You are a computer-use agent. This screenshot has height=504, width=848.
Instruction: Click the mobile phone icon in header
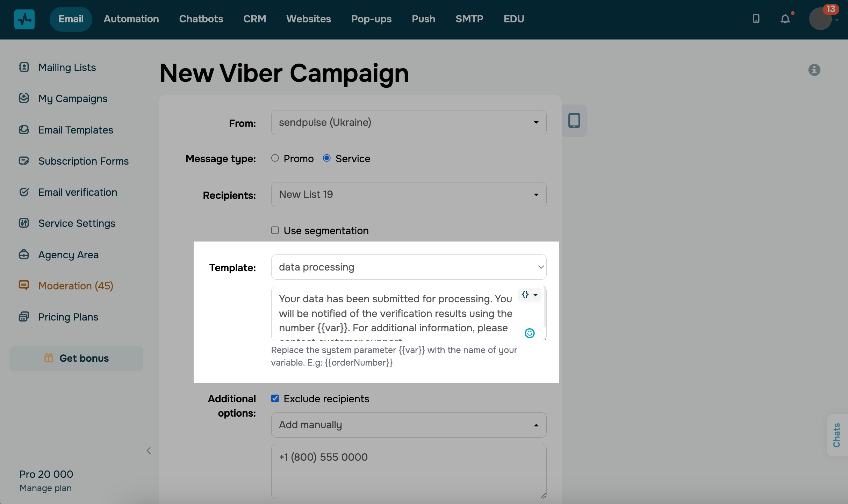[x=756, y=19]
